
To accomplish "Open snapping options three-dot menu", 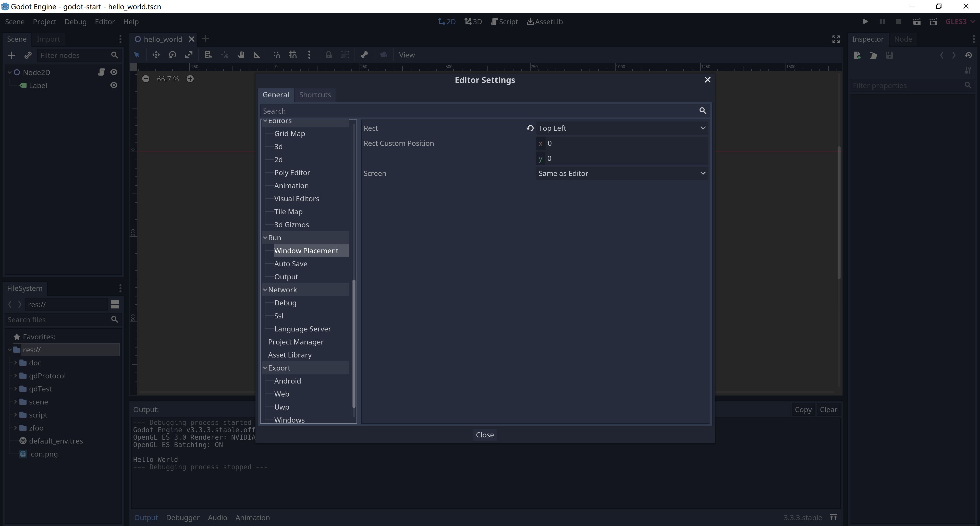I will (x=309, y=55).
